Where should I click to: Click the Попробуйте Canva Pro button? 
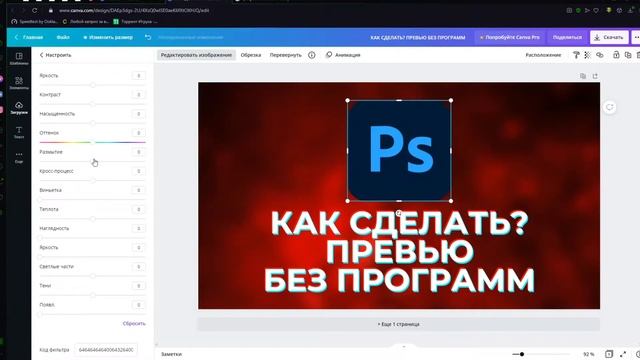coord(509,37)
